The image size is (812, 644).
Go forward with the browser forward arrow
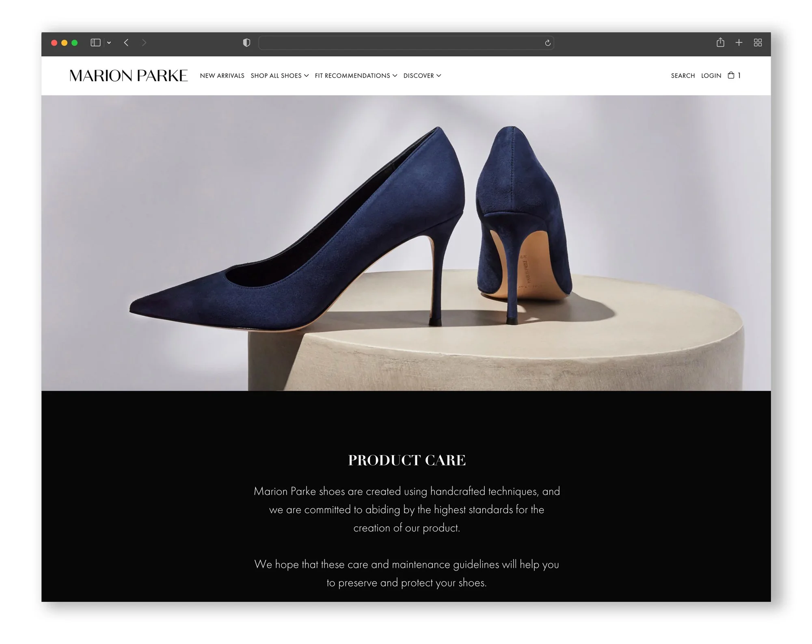(x=144, y=43)
